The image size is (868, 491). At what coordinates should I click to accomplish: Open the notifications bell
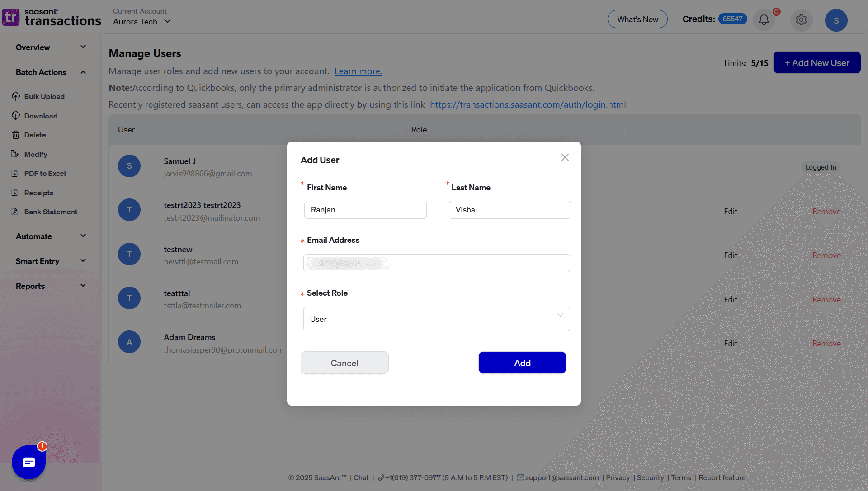[x=764, y=20]
